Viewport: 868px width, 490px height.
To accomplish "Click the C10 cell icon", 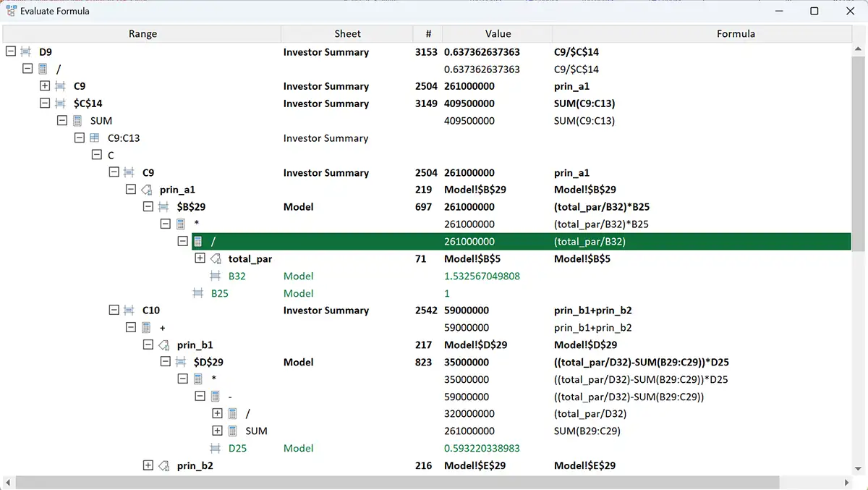I will click(x=129, y=310).
